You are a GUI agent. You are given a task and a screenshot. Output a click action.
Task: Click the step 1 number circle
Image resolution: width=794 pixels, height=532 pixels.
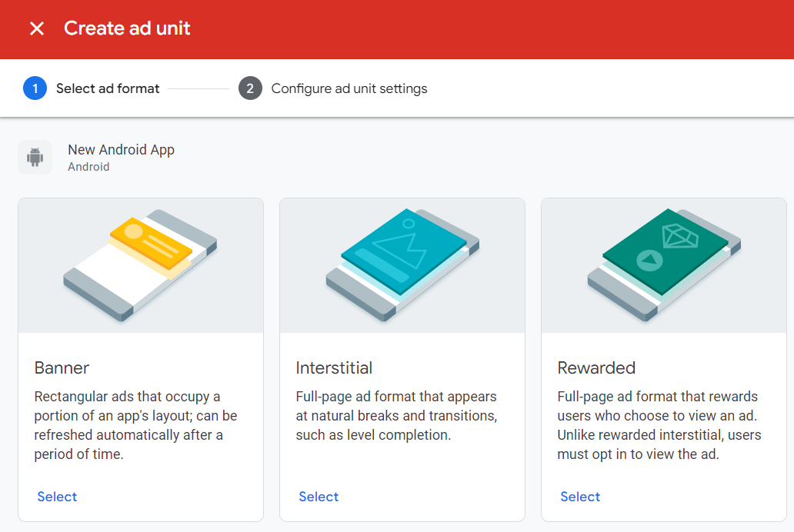click(x=35, y=88)
